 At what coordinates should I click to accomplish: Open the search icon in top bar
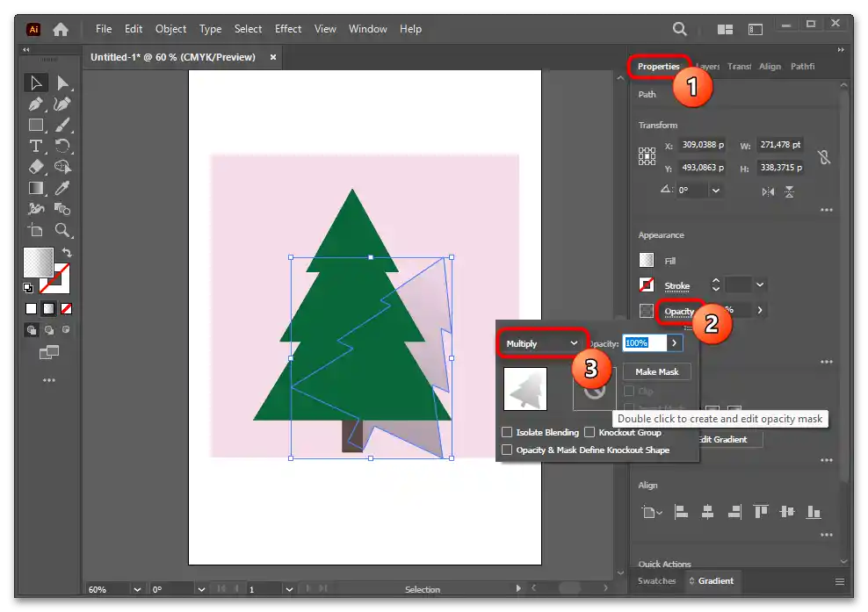click(x=680, y=29)
